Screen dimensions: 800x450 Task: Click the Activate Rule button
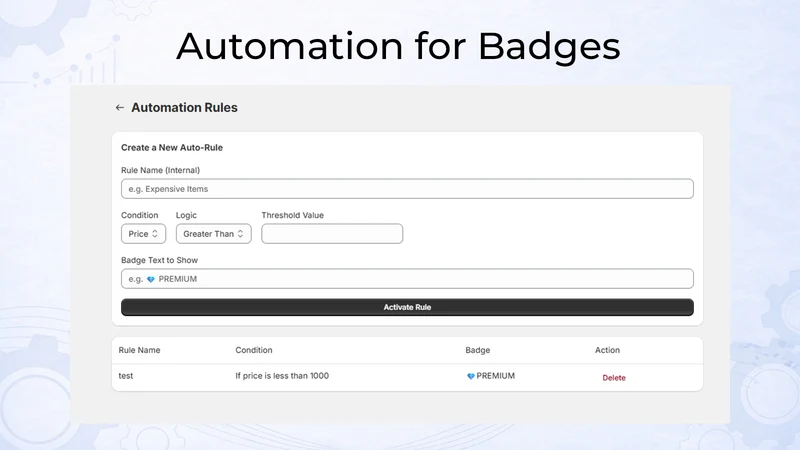click(407, 307)
